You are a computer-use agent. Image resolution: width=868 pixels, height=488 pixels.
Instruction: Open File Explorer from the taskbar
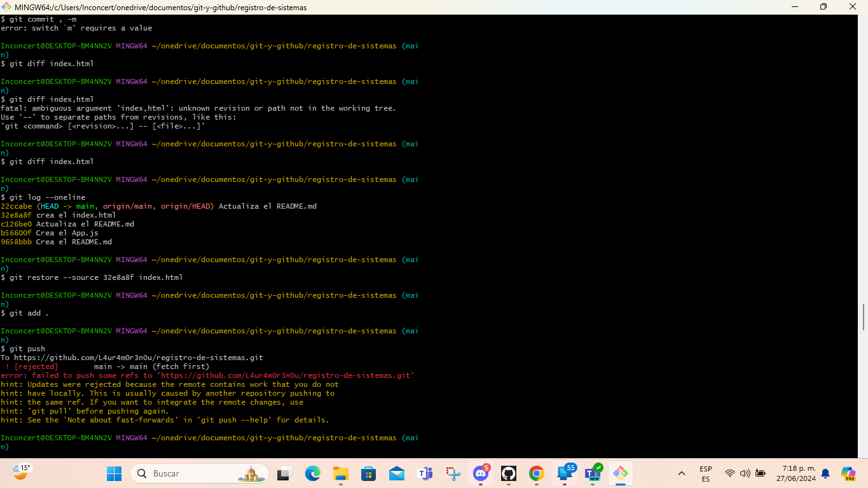click(x=341, y=473)
